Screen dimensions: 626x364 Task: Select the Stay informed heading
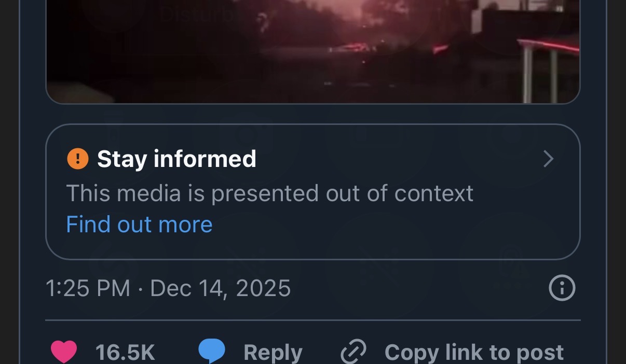click(176, 159)
